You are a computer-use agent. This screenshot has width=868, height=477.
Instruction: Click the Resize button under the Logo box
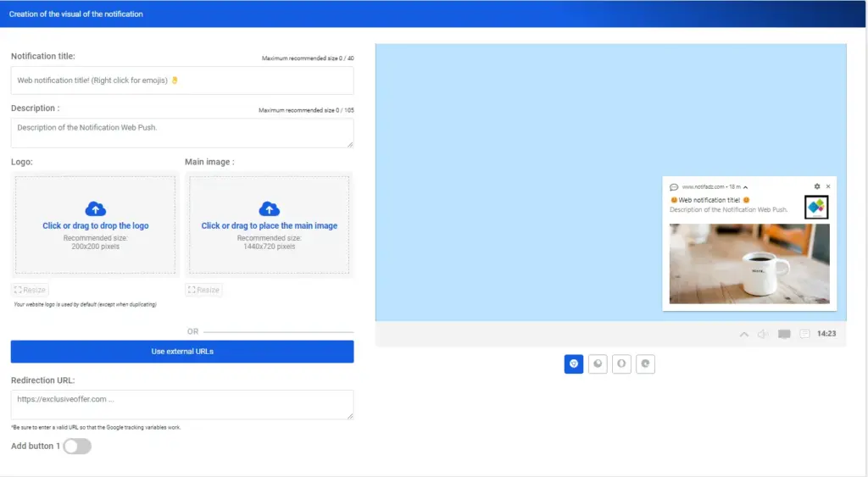tap(31, 290)
